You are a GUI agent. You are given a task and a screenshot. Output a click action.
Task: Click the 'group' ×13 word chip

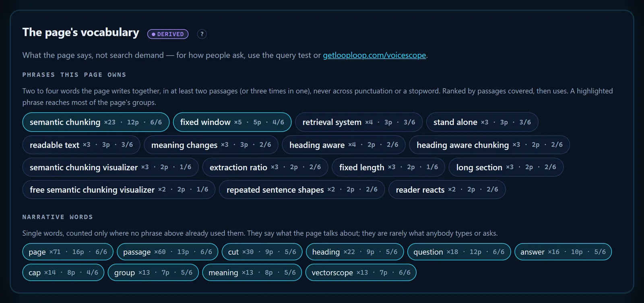pos(153,272)
